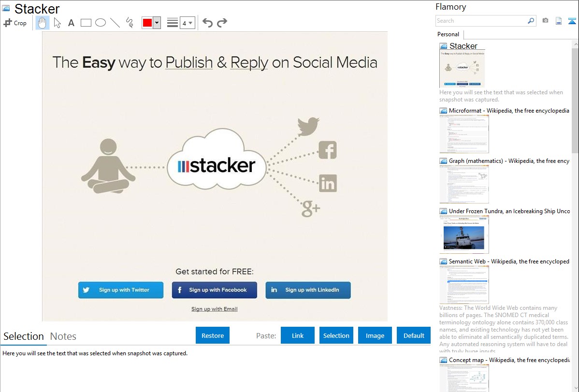Click the camera snapshot icon
Screen dimensions: 579x392
point(545,21)
